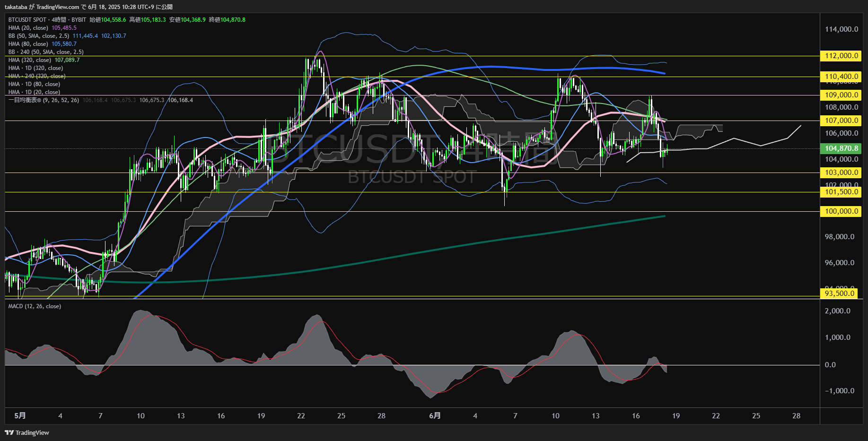Select the BB · 240 (50, SMA, close, 2.5) legend
This screenshot has width=868, height=441.
46,52
